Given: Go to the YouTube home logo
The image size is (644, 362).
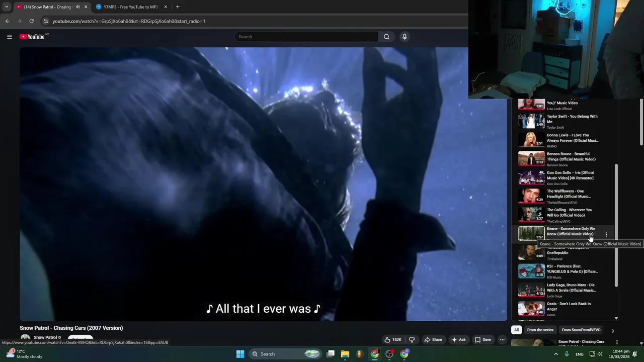Looking at the screenshot, I should pos(32,37).
